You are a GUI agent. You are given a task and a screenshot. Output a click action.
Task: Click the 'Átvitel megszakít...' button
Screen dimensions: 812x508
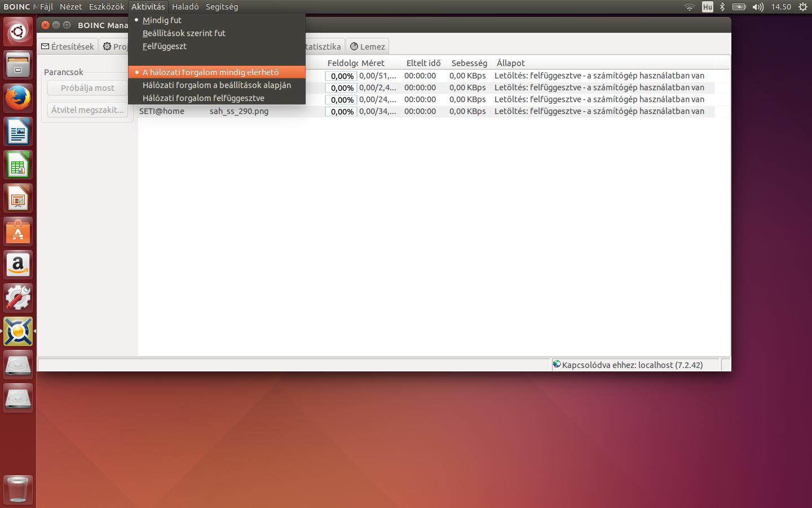(87, 110)
